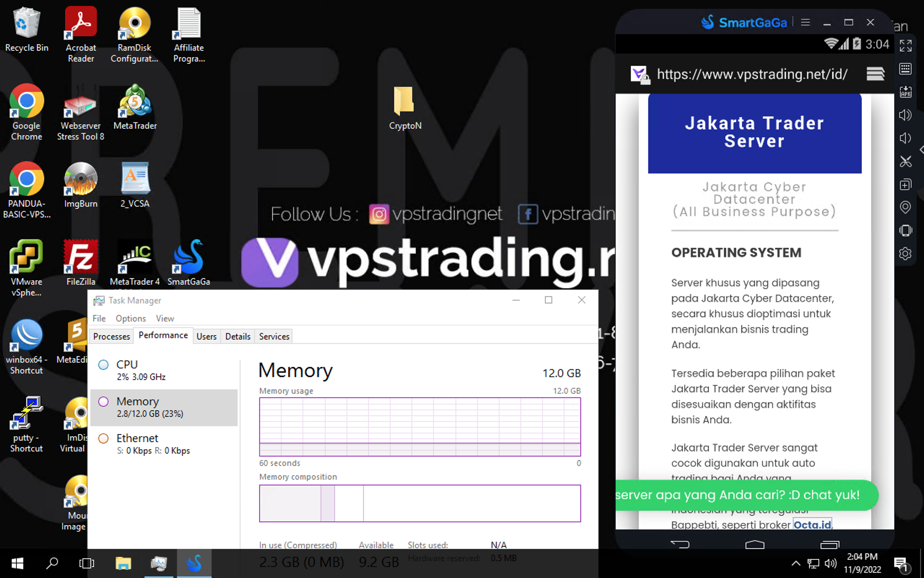Click the SmartGaGa screenshot scissors icon
Screen dimensions: 924x578
(905, 161)
